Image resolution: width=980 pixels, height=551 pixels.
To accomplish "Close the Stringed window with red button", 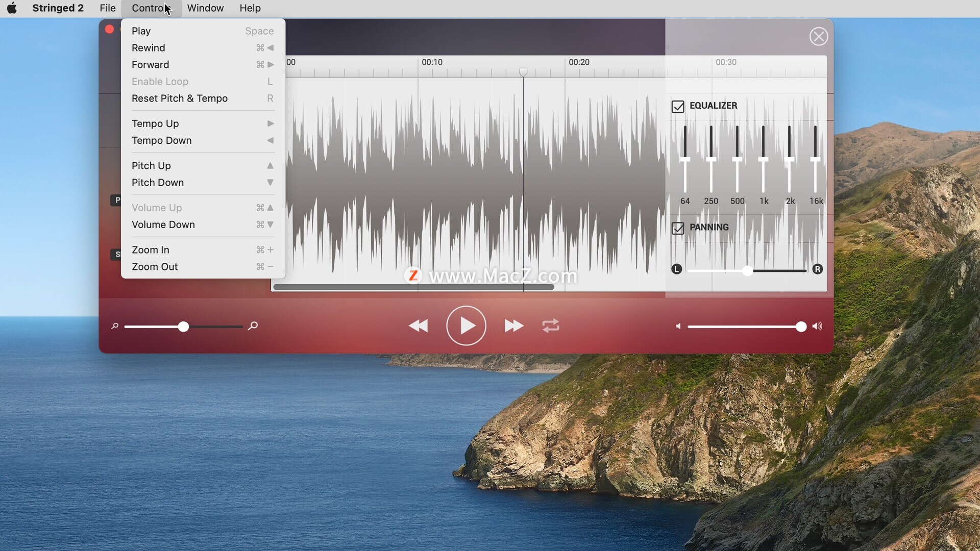I will pos(109,30).
